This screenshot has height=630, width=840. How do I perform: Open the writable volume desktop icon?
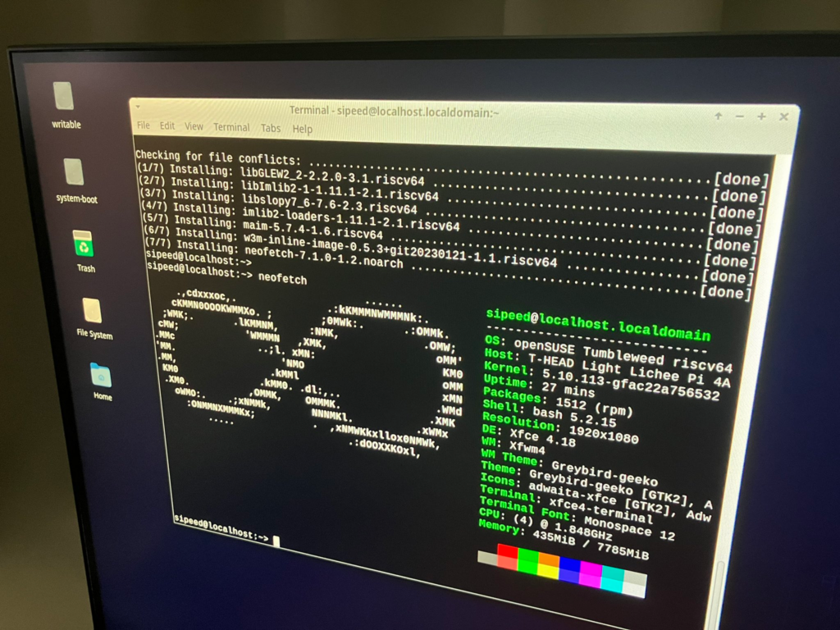[x=64, y=105]
